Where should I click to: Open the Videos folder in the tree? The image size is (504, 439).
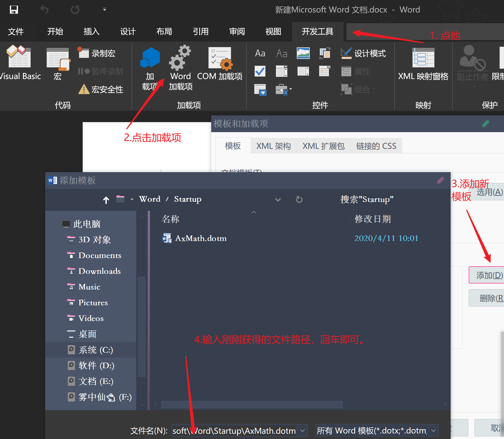(85, 318)
